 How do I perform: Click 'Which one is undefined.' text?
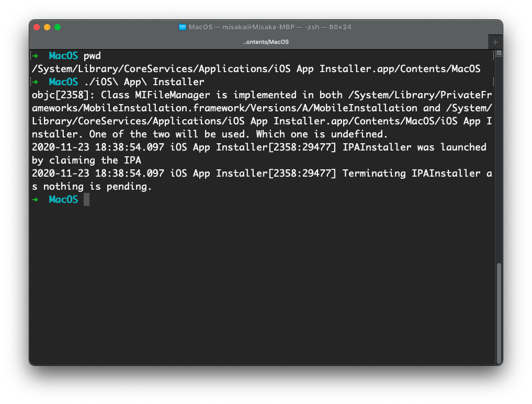tap(322, 134)
